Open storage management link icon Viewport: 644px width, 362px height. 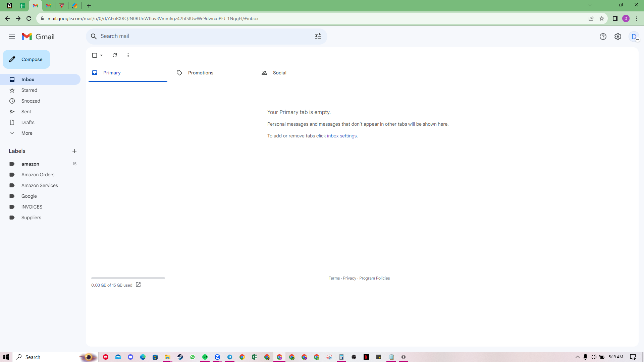point(138,285)
